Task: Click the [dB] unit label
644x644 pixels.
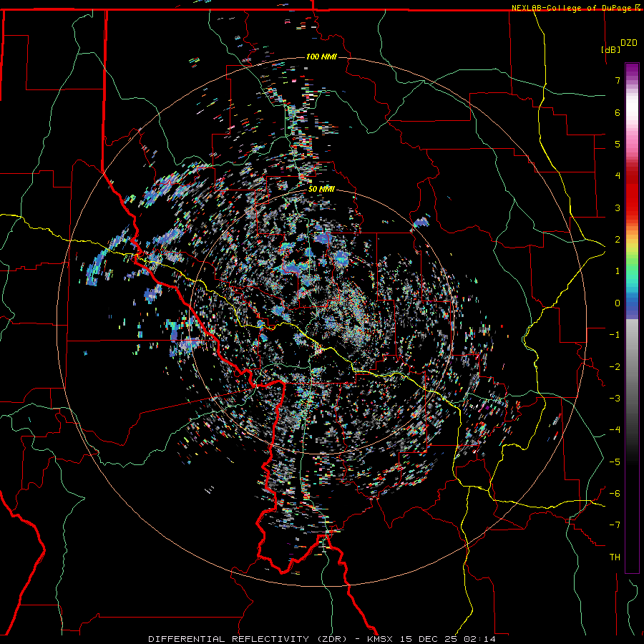Action: (610, 49)
